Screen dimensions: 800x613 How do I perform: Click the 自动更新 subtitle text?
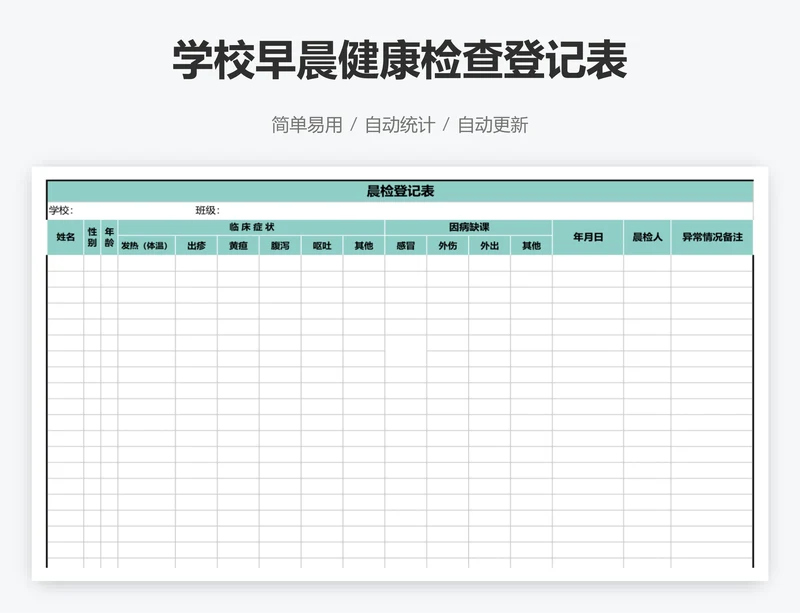pyautogui.click(x=493, y=125)
